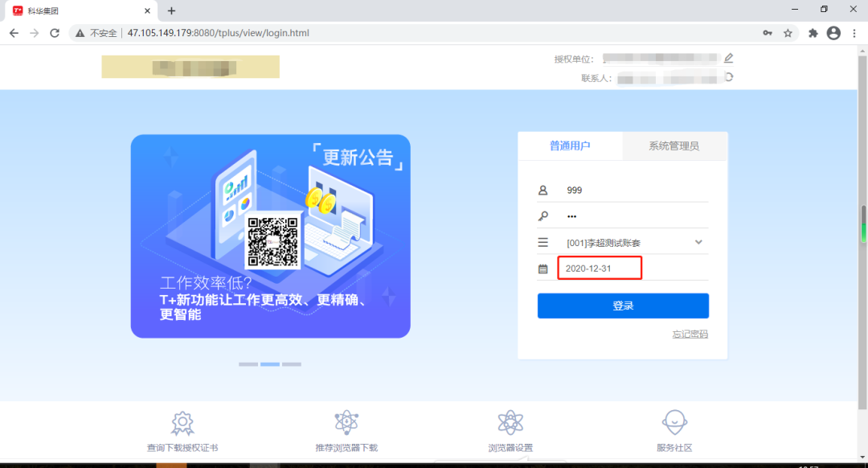The image size is (868, 468).
Task: Click the scrollbar up arrow
Action: 862,51
